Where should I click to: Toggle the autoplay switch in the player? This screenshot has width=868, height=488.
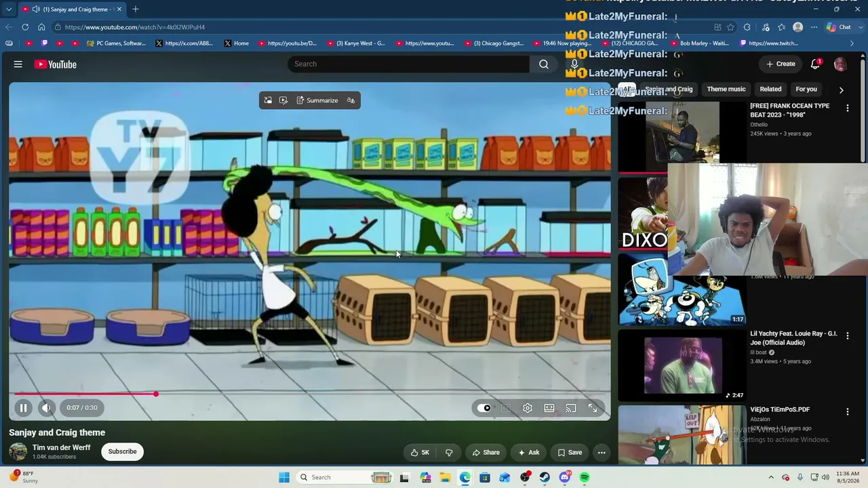tap(484, 408)
